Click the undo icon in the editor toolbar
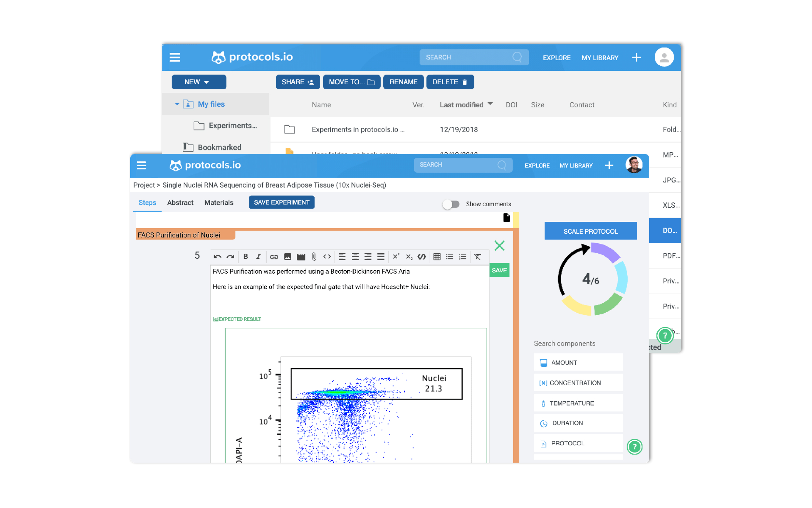 [218, 257]
